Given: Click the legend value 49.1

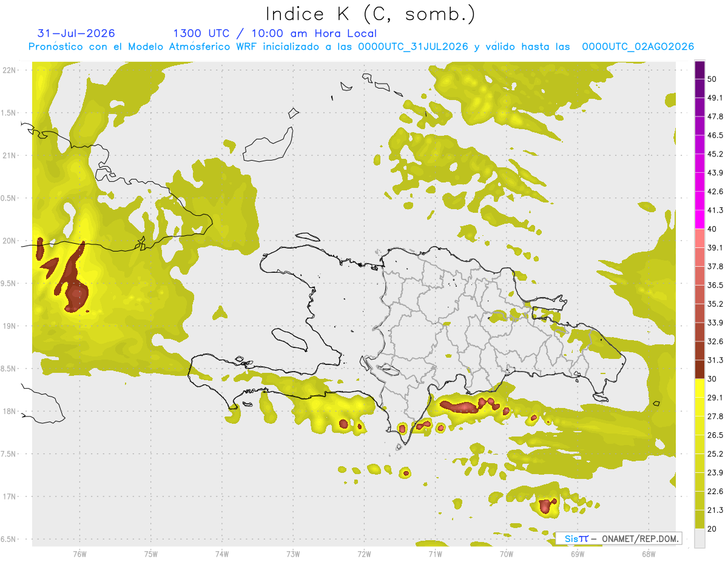Looking at the screenshot, I should click(x=715, y=98).
